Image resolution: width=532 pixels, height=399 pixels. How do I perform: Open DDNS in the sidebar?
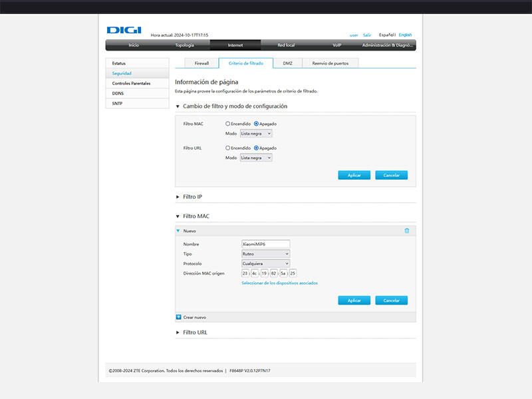(x=137, y=93)
